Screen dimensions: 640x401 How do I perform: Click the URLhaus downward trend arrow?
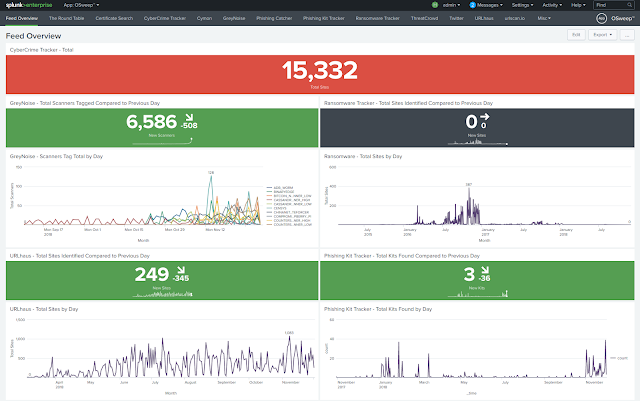pos(181,270)
